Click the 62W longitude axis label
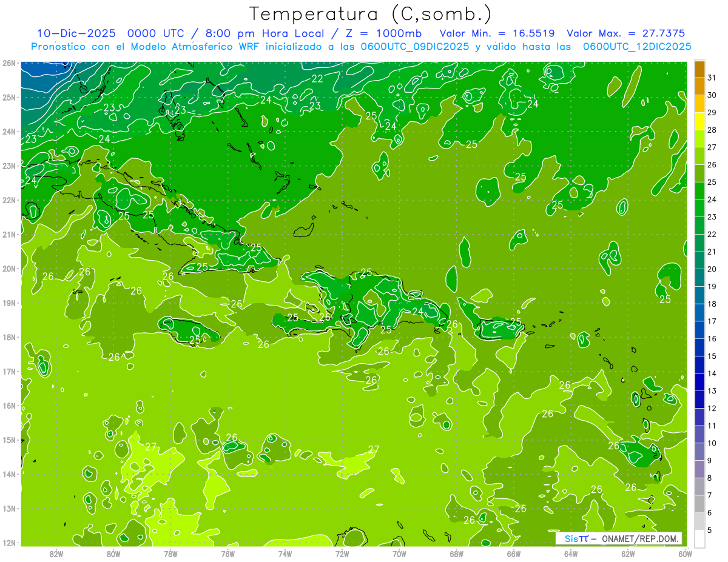 [628, 554]
